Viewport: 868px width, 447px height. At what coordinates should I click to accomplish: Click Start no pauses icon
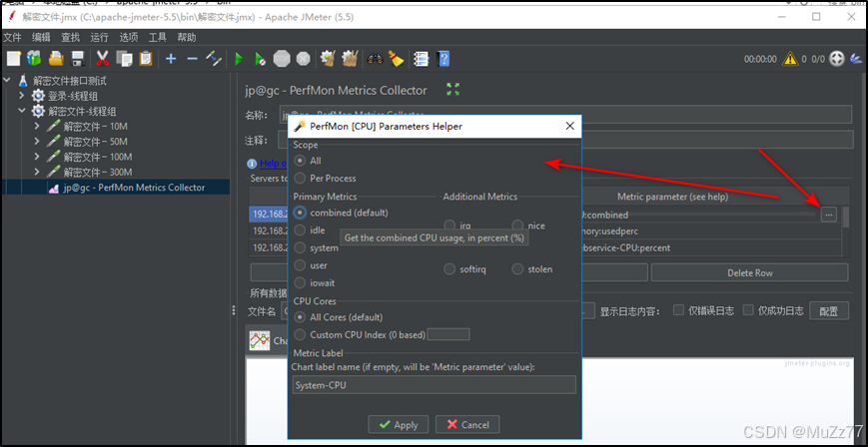tap(260, 59)
